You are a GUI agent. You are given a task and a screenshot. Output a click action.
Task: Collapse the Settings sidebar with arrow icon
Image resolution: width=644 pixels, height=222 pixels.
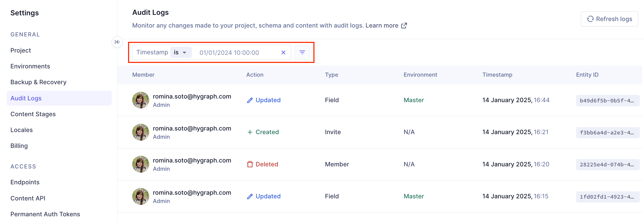click(x=117, y=42)
